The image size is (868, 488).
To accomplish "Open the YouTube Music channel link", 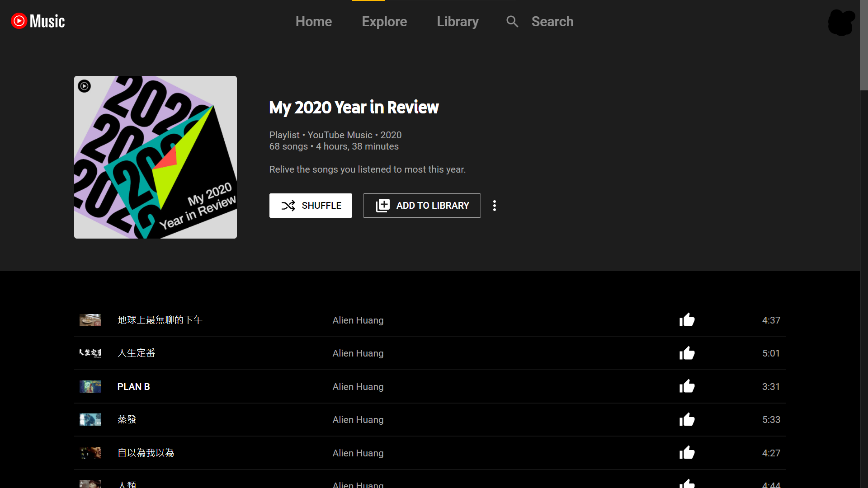I will (340, 135).
